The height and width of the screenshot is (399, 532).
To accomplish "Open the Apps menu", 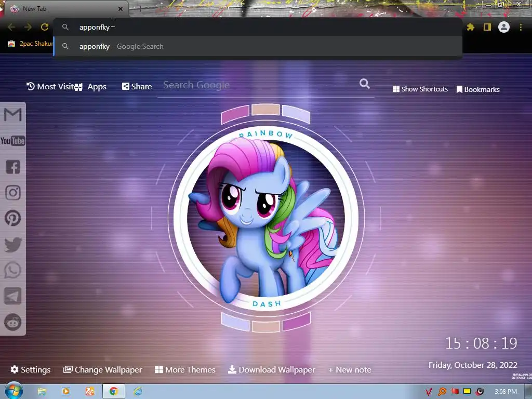I will click(x=91, y=87).
